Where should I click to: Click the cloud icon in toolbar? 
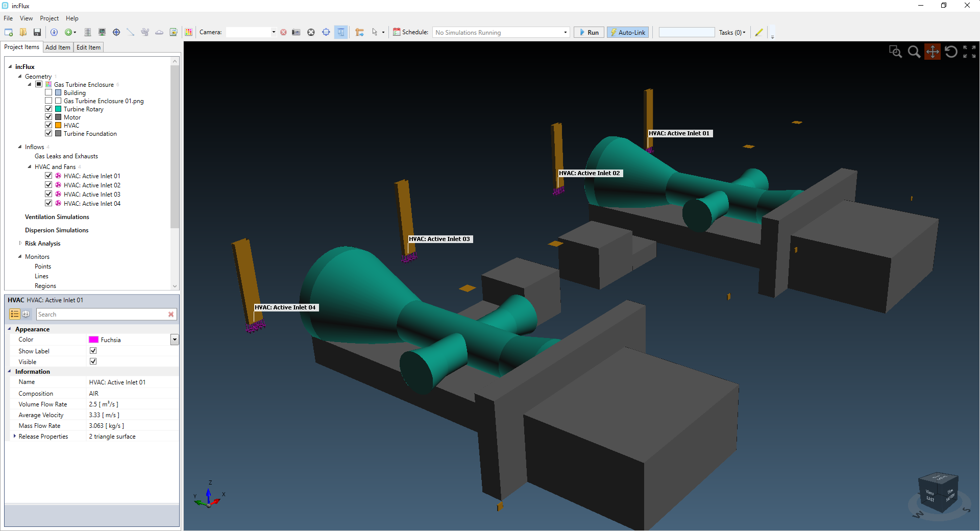tap(159, 32)
